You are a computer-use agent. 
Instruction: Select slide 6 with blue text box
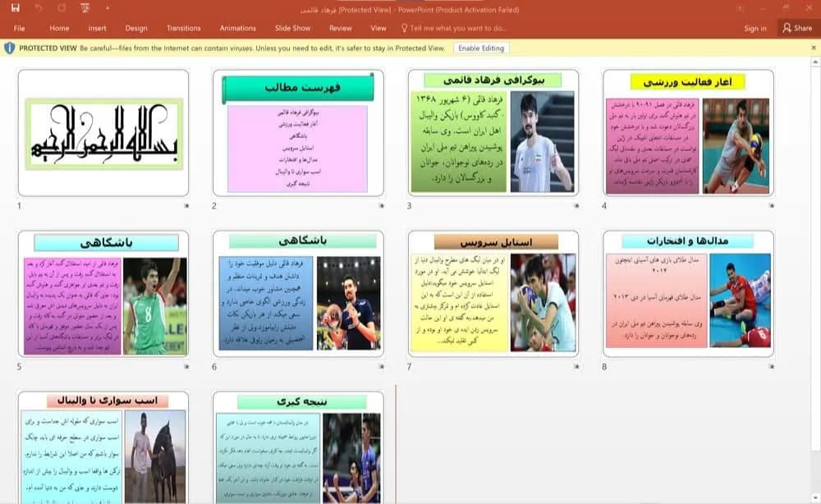[x=299, y=294]
